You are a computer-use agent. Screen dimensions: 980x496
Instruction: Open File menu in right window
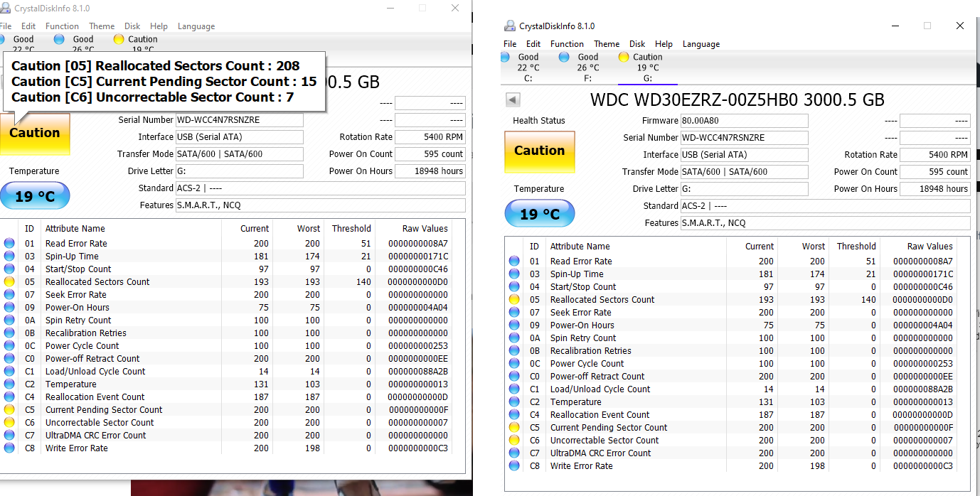click(510, 44)
